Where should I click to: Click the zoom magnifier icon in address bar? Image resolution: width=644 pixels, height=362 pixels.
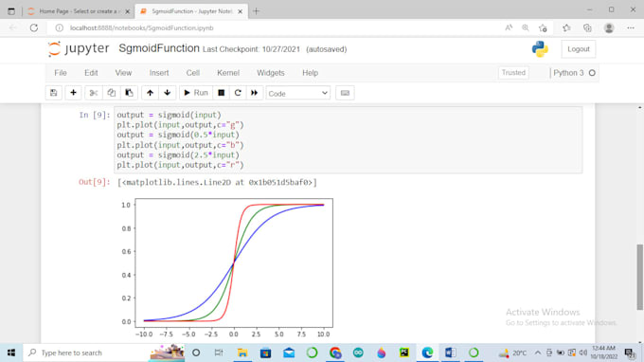tap(526, 27)
